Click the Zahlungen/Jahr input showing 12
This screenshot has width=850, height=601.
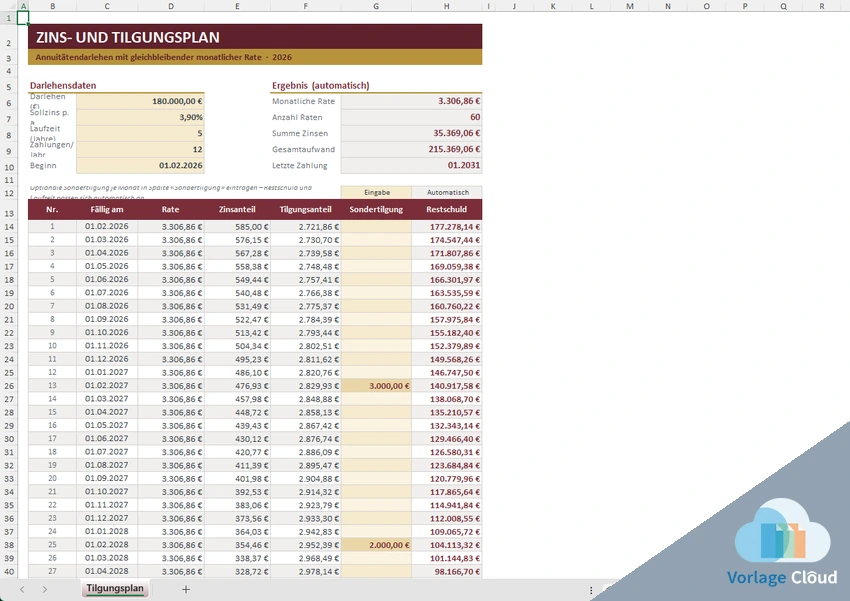(x=140, y=150)
